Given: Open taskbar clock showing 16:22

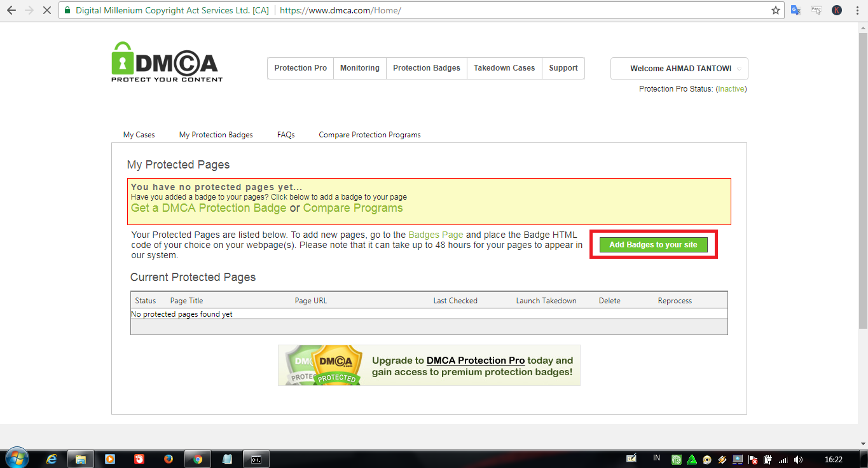Looking at the screenshot, I should click(833, 459).
